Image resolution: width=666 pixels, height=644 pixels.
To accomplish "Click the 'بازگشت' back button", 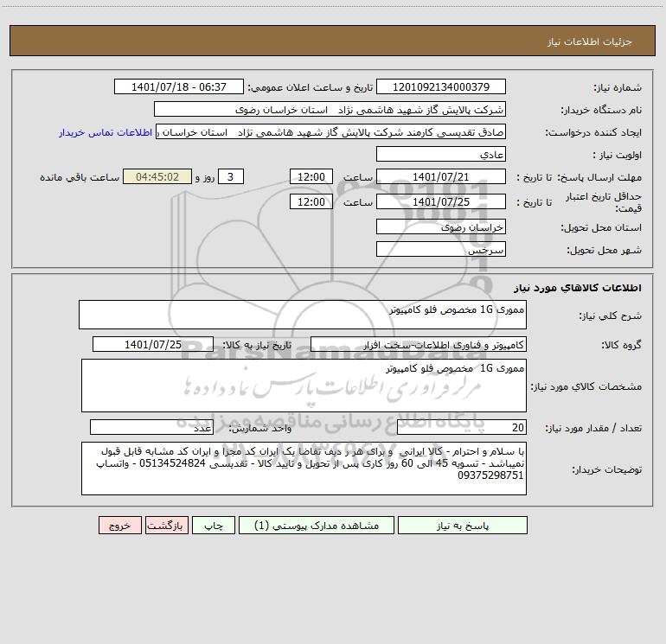I will coord(166,526).
